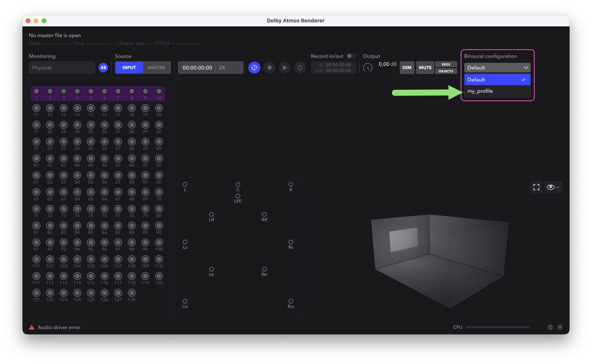Click the 48 sample rate badge
The height and width of the screenshot is (364, 592).
pyautogui.click(x=103, y=68)
